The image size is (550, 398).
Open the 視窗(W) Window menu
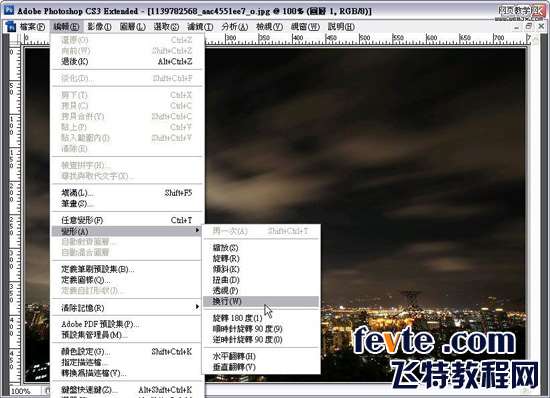(305, 27)
